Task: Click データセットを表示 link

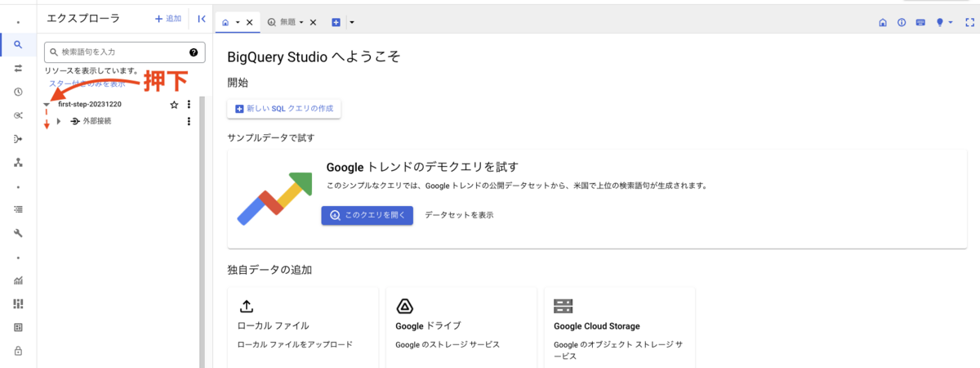Action: [459, 215]
